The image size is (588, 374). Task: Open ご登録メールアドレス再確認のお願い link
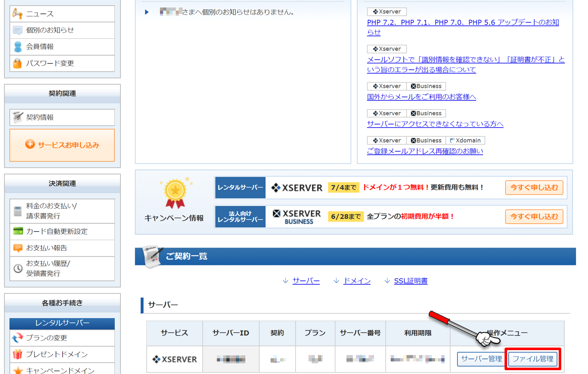coord(425,151)
